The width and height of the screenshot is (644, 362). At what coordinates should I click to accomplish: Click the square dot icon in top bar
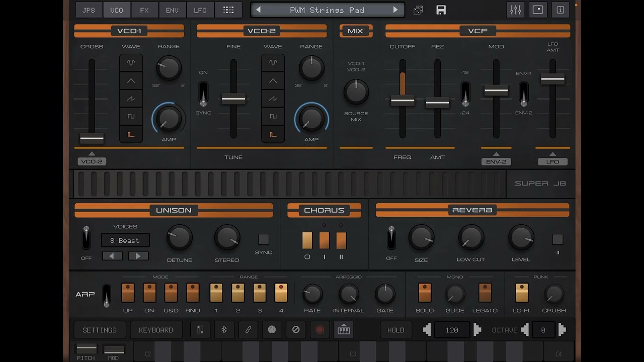tap(538, 10)
